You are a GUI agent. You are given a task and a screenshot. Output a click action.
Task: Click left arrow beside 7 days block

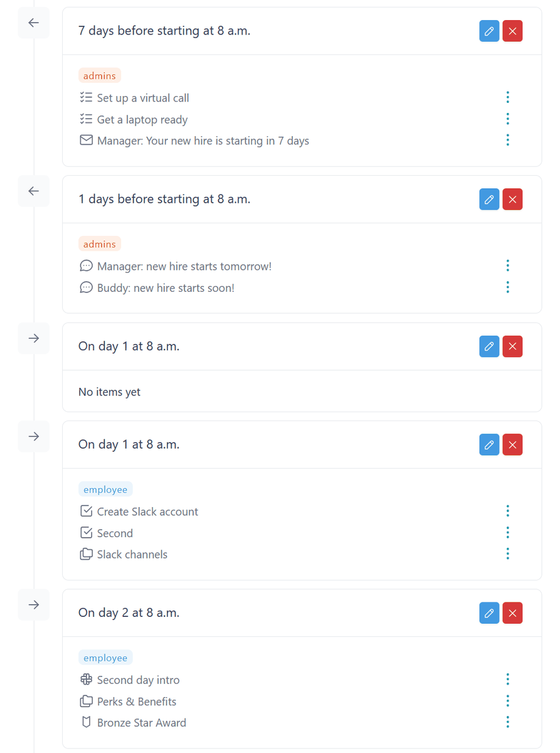(34, 23)
